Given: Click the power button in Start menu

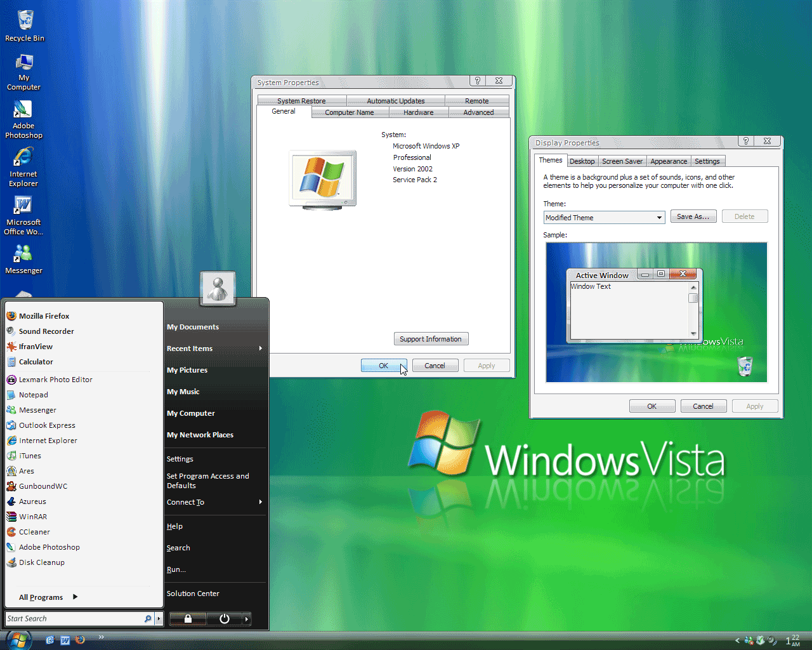Looking at the screenshot, I should click(x=225, y=618).
